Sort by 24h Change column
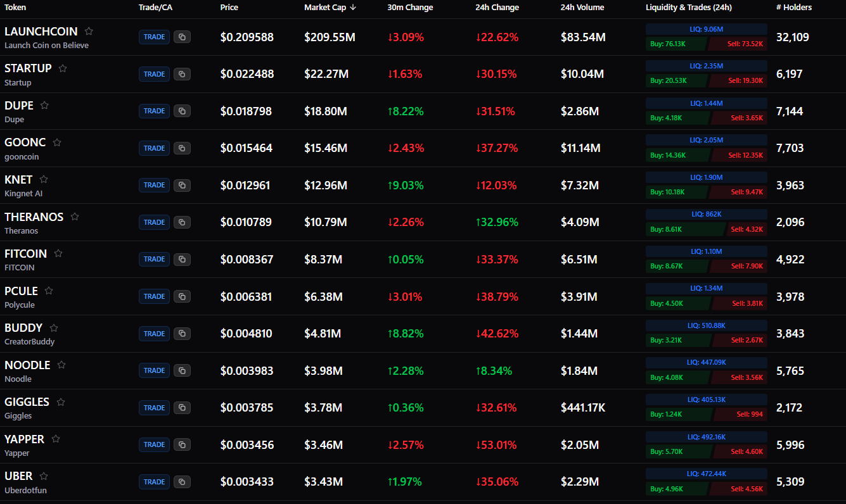This screenshot has width=846, height=504. pyautogui.click(x=497, y=8)
